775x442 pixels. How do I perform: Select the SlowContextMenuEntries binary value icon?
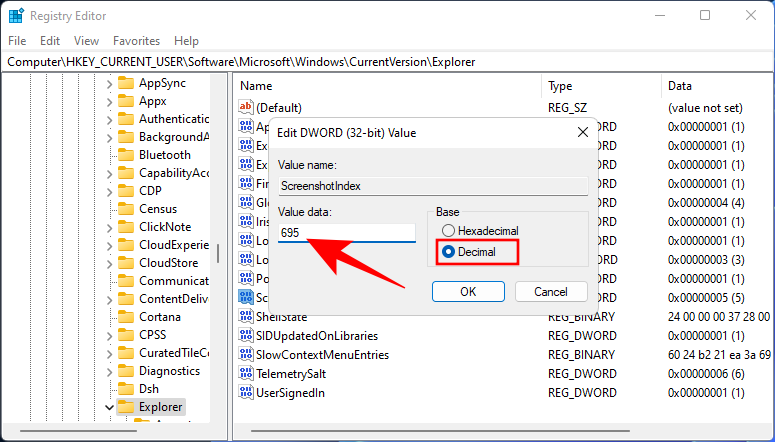247,354
